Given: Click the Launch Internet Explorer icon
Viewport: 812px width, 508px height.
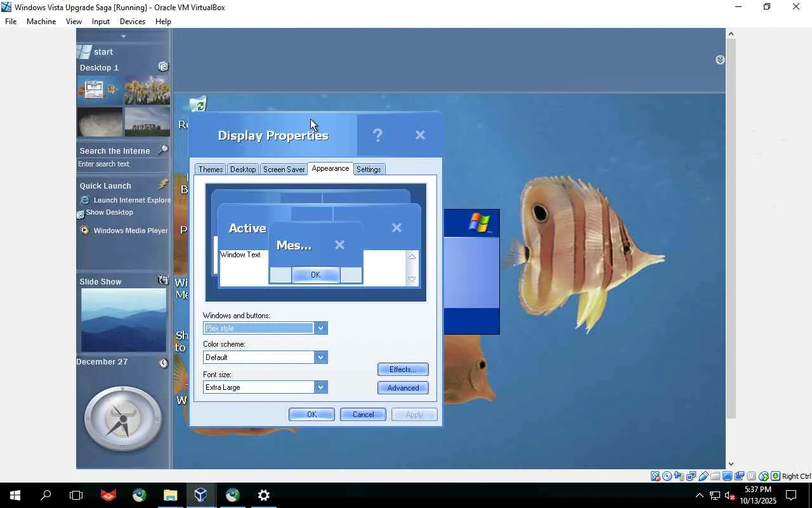Looking at the screenshot, I should pyautogui.click(x=84, y=200).
